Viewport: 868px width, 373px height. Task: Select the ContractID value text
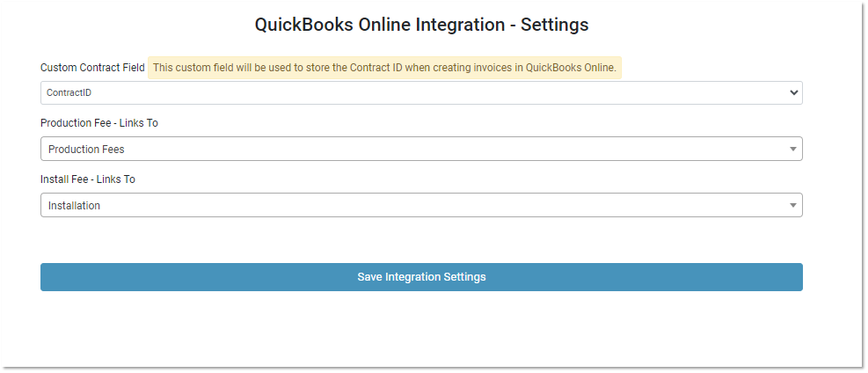click(69, 92)
